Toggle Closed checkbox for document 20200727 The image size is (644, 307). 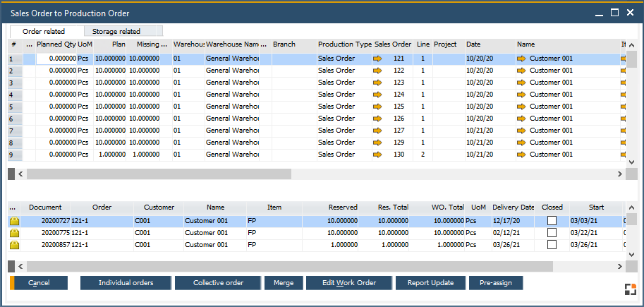552,222
